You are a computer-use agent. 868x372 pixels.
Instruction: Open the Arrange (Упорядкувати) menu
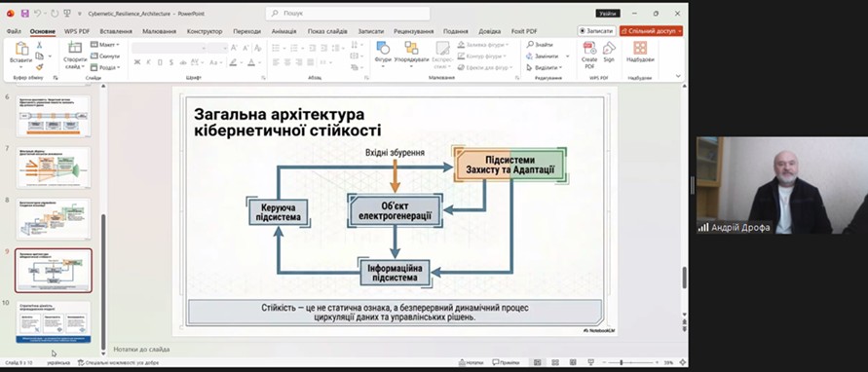(x=411, y=55)
